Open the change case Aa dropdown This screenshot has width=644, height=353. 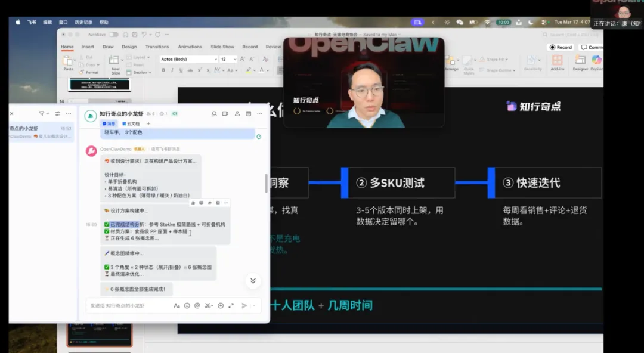click(x=232, y=70)
